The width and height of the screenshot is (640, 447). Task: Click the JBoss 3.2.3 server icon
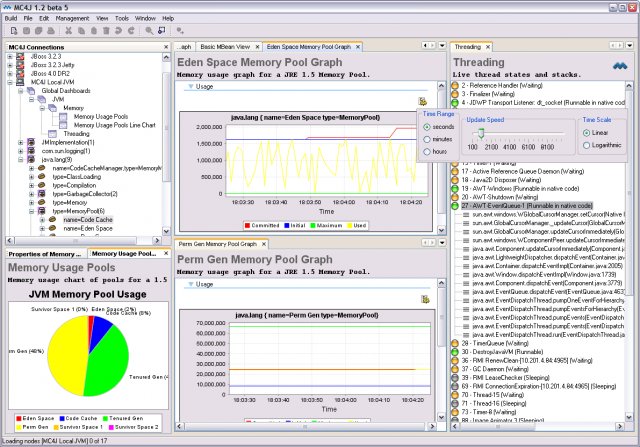pyautogui.click(x=20, y=56)
